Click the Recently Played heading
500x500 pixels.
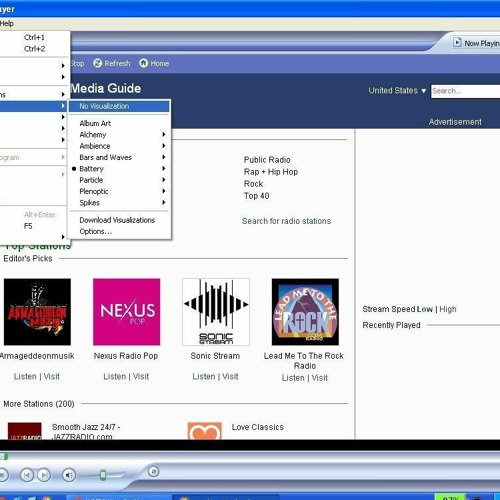tap(391, 325)
